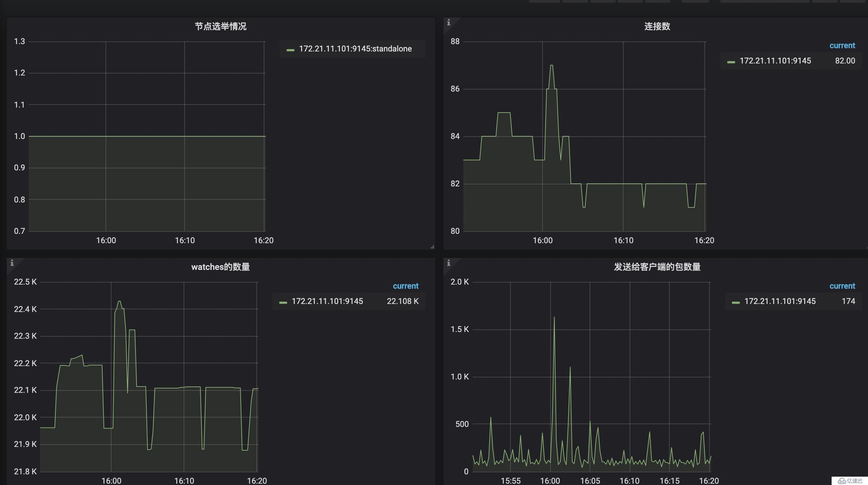
Task: Toggle 172.21.11.101:9145 legend in 发送给客户端的包数量 panel
Action: point(780,301)
